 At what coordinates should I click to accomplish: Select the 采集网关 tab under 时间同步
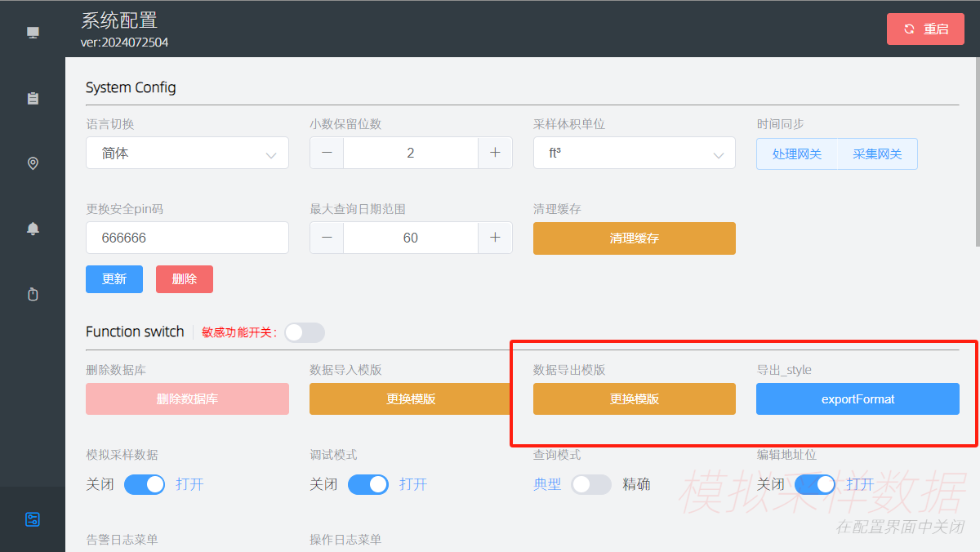(877, 154)
